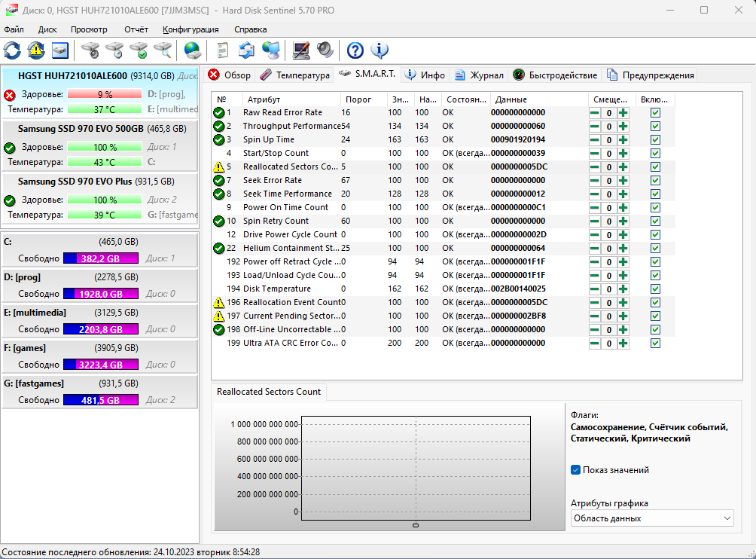Image resolution: width=756 pixels, height=559 pixels.
Task: Click the refresh disk status toolbar icon
Action: pyautogui.click(x=13, y=50)
